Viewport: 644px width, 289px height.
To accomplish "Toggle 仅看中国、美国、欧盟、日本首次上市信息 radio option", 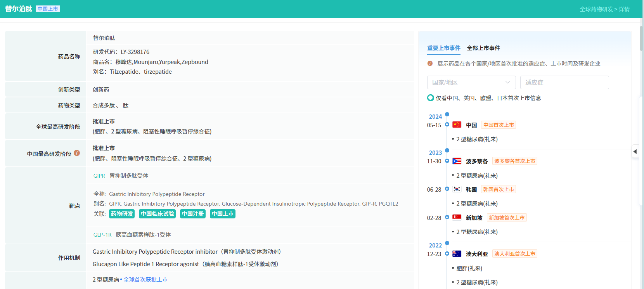I will pos(430,98).
